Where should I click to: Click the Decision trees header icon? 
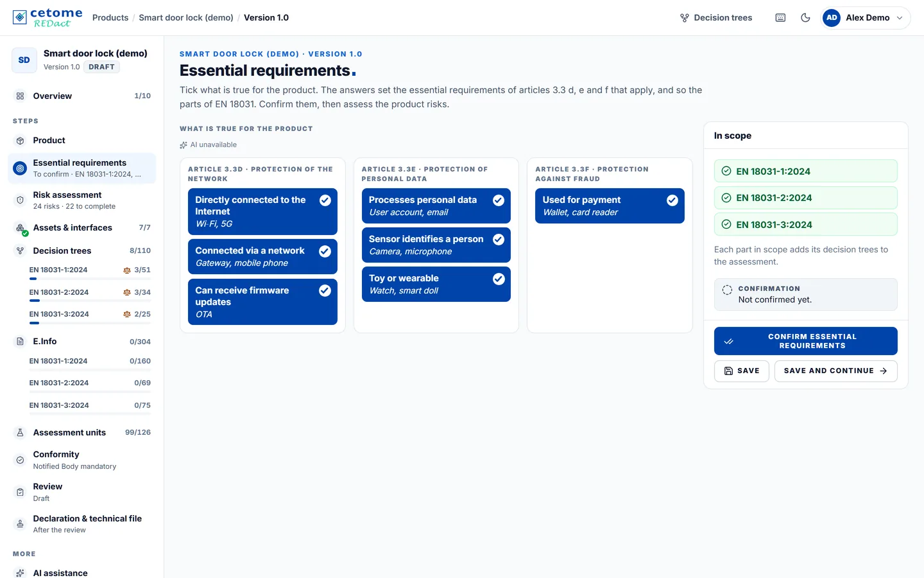[685, 18]
